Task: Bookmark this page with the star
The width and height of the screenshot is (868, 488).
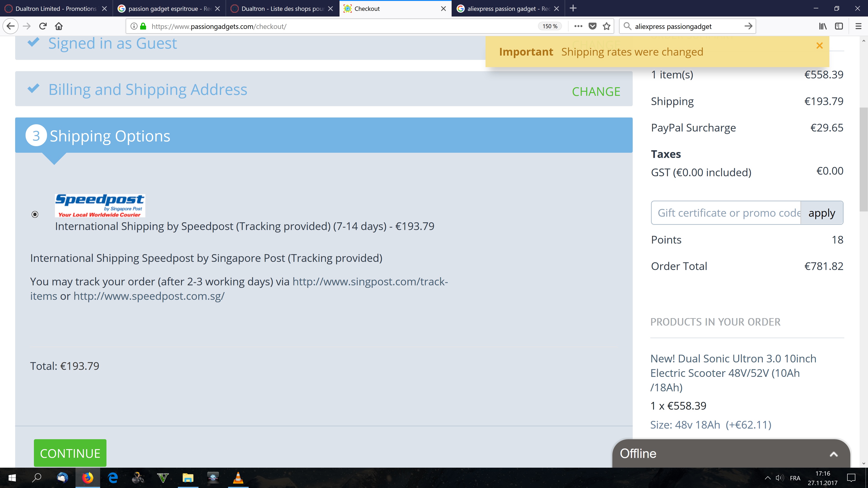Action: coord(606,26)
